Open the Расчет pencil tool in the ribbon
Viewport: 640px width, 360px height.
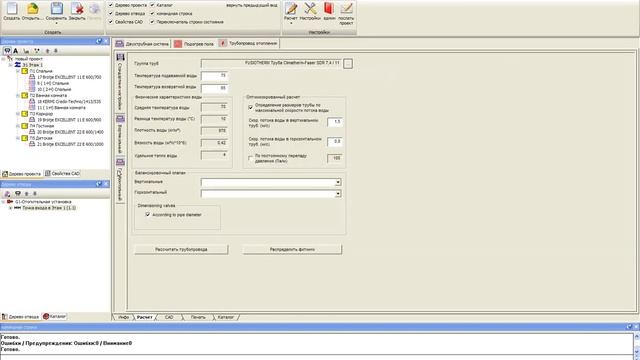coord(291,11)
